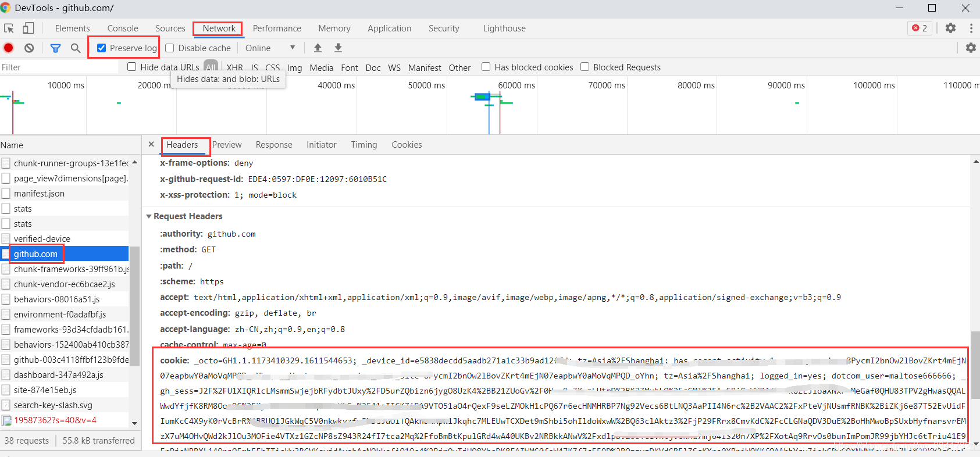Switch to the Elements tab
Screen dimensions: 980x457
(x=72, y=28)
